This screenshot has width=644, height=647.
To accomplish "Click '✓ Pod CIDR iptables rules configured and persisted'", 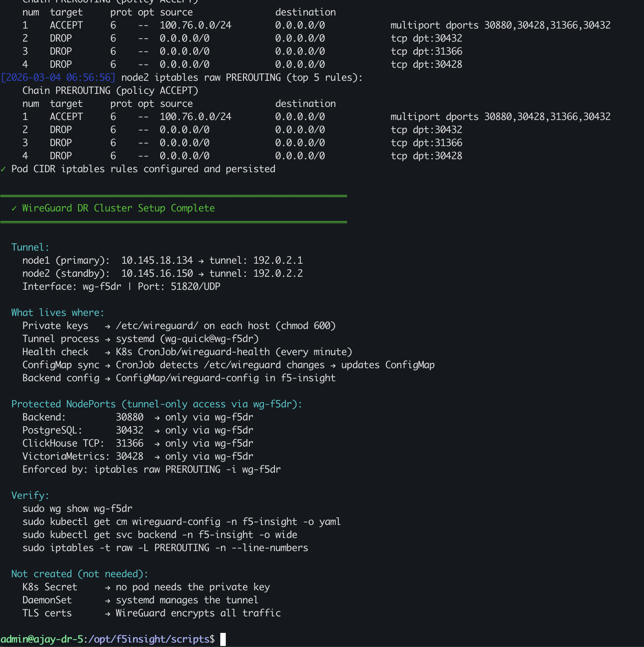I will pos(138,169).
